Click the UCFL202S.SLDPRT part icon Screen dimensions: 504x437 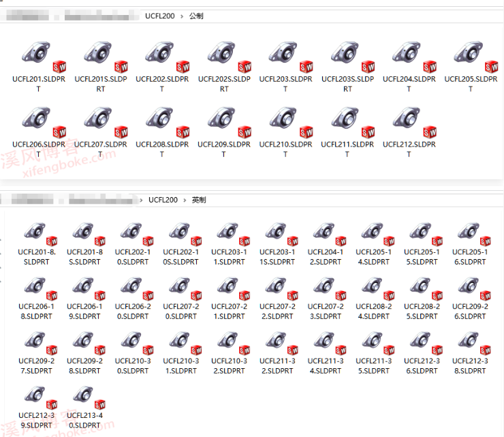[x=229, y=57]
